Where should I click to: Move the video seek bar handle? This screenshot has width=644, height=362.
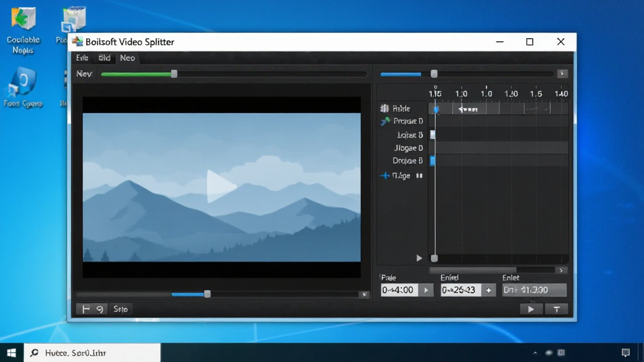(208, 294)
